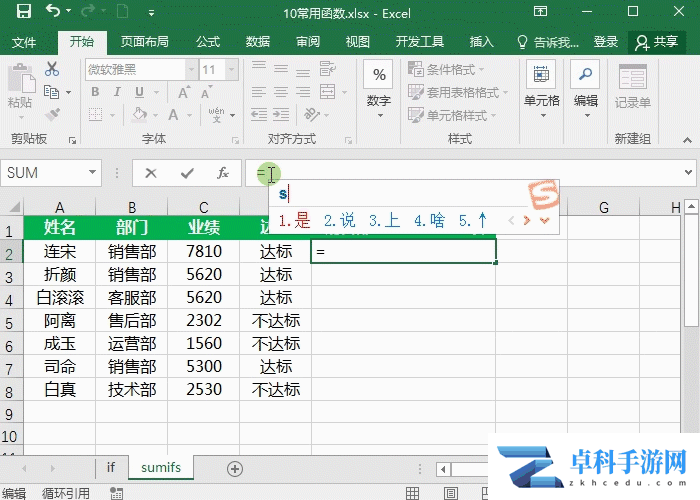Click the Fill Color bucket
Viewport: 700px width, 500px height.
(x=140, y=115)
